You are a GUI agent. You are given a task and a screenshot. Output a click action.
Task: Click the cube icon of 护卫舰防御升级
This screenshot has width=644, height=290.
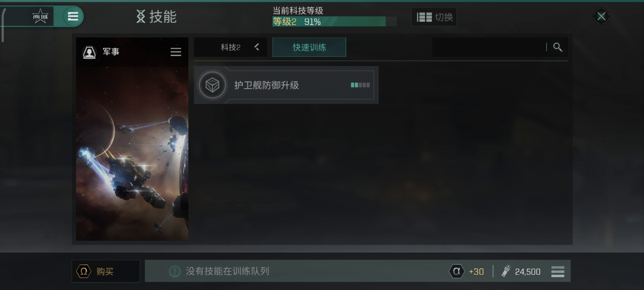pos(212,85)
